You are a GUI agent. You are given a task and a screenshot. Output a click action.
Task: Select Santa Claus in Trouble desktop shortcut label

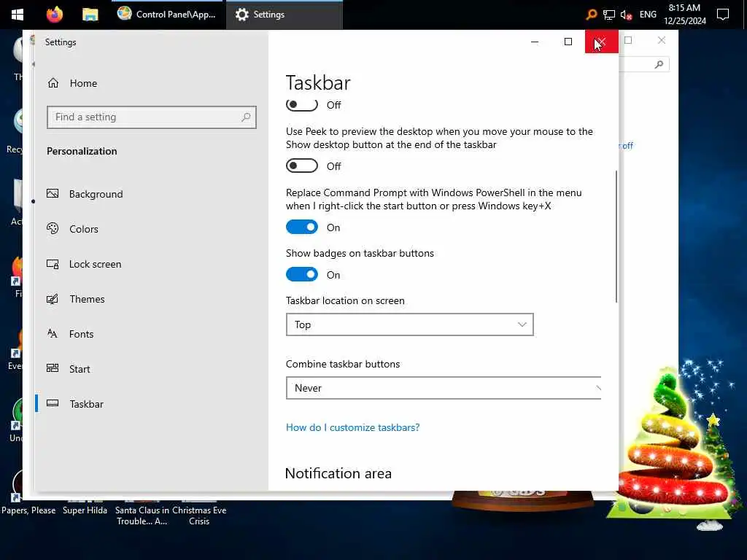click(142, 516)
